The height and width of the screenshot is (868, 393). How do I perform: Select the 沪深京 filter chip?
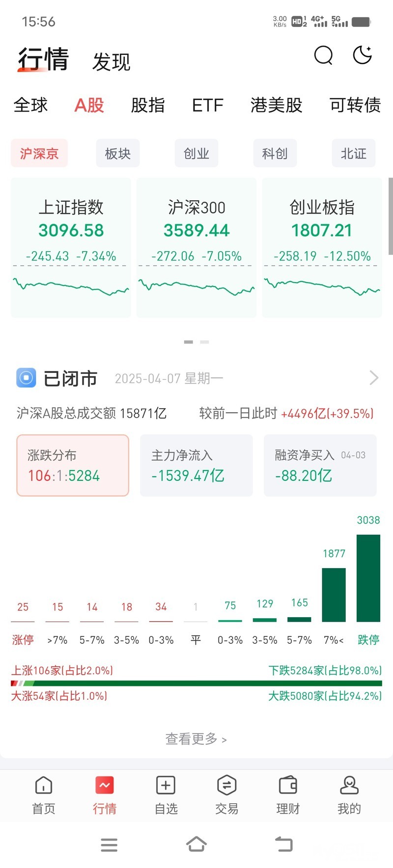39,154
